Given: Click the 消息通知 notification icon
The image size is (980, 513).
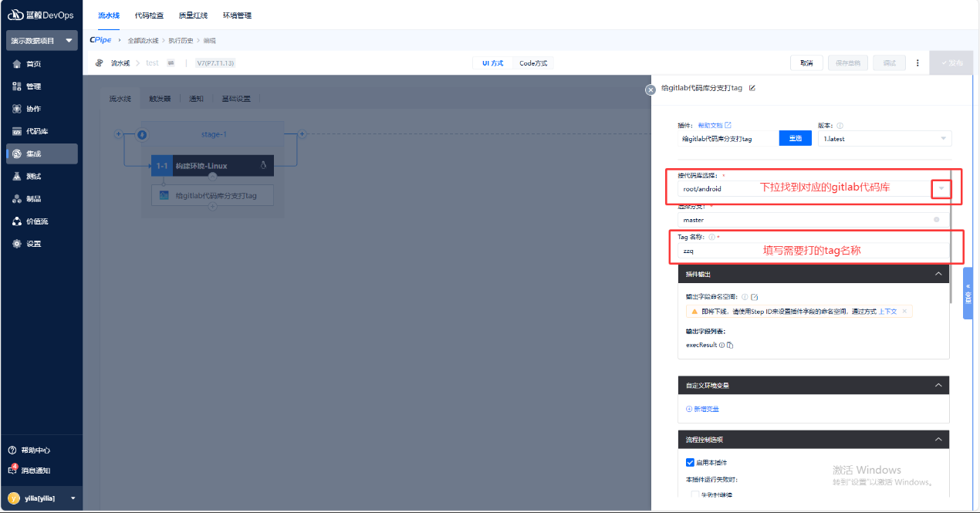Looking at the screenshot, I should pyautogui.click(x=12, y=470).
